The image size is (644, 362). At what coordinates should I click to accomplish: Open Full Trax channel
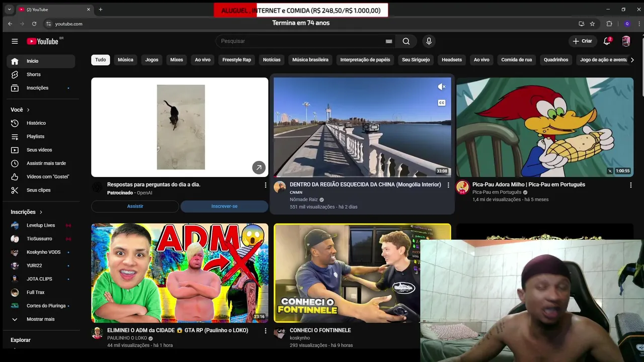(x=41, y=292)
